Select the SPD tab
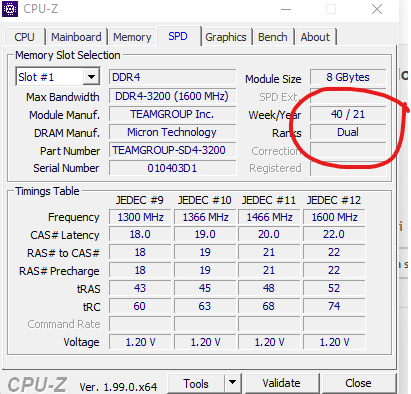The width and height of the screenshot is (411, 394). 178,36
